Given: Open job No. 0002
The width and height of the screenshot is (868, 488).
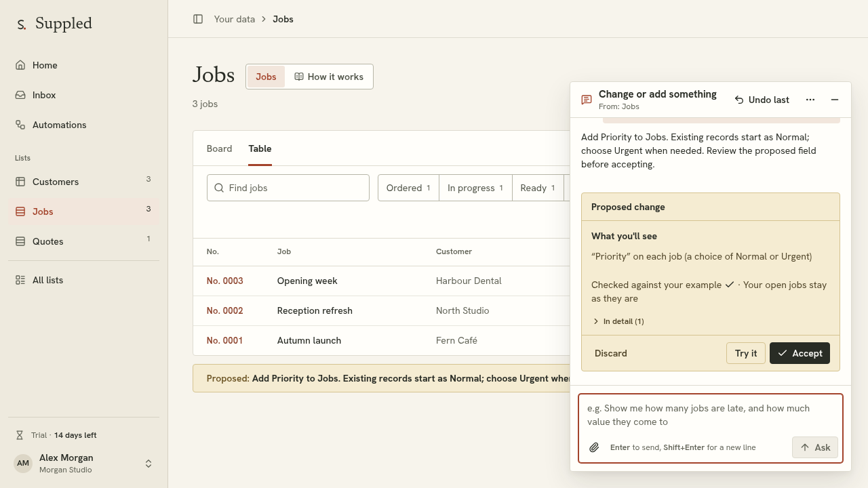Looking at the screenshot, I should point(225,310).
